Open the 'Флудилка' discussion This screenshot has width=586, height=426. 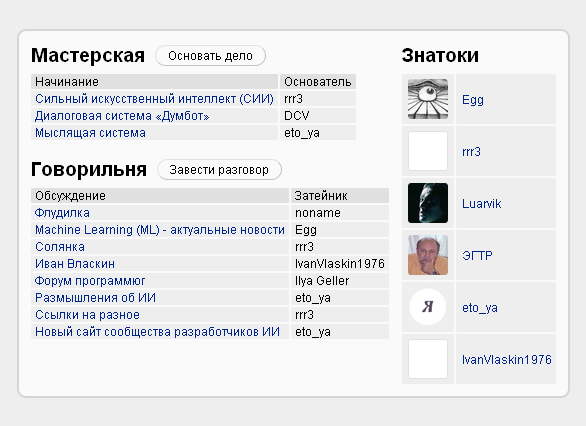[62, 213]
